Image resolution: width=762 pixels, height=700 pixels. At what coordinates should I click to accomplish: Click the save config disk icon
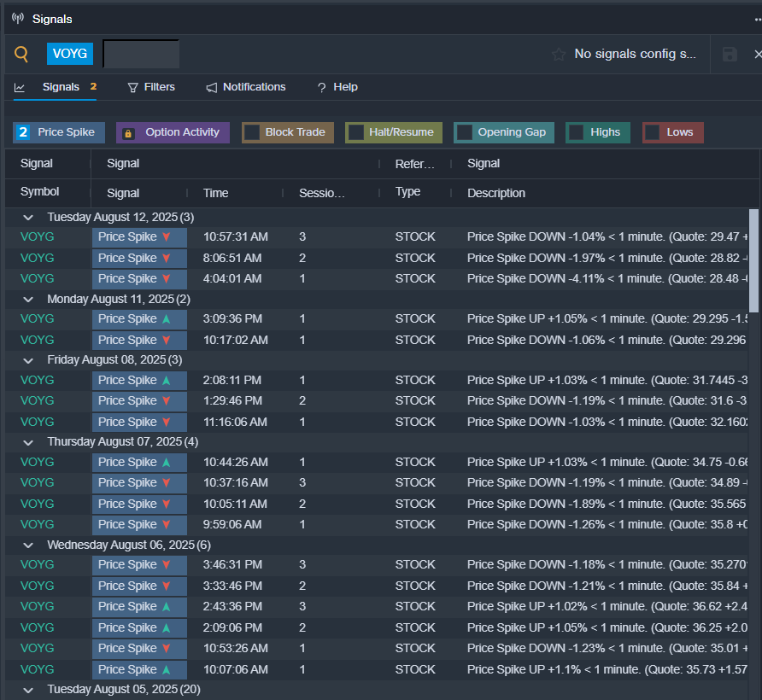pyautogui.click(x=730, y=55)
